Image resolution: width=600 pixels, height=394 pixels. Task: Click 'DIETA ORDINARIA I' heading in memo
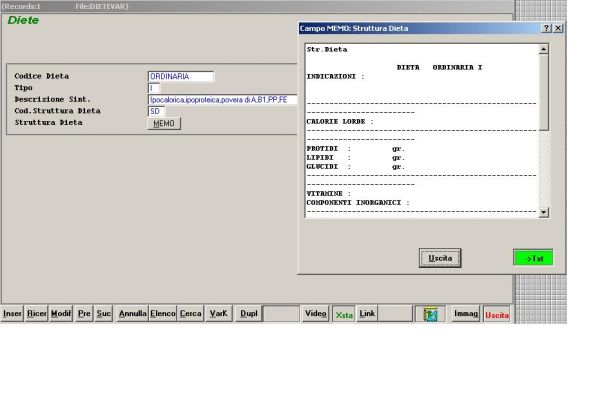click(x=439, y=67)
